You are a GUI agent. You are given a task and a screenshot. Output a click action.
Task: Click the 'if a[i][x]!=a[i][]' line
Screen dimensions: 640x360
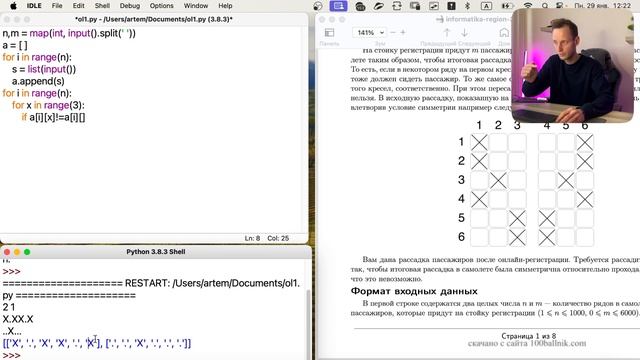click(x=53, y=118)
